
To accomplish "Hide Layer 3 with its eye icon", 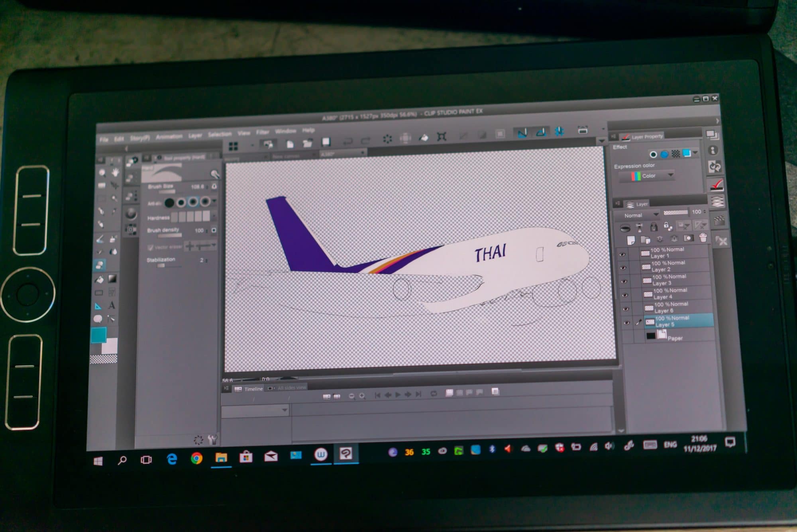I will [624, 281].
